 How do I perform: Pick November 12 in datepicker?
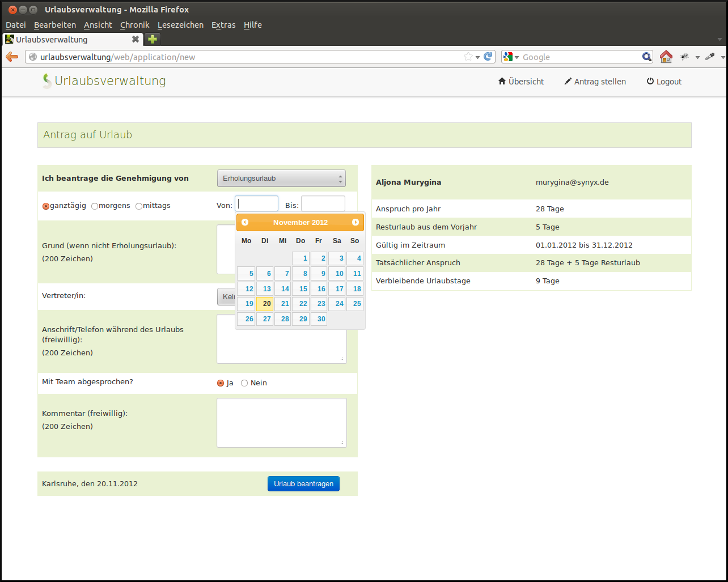pyautogui.click(x=246, y=289)
